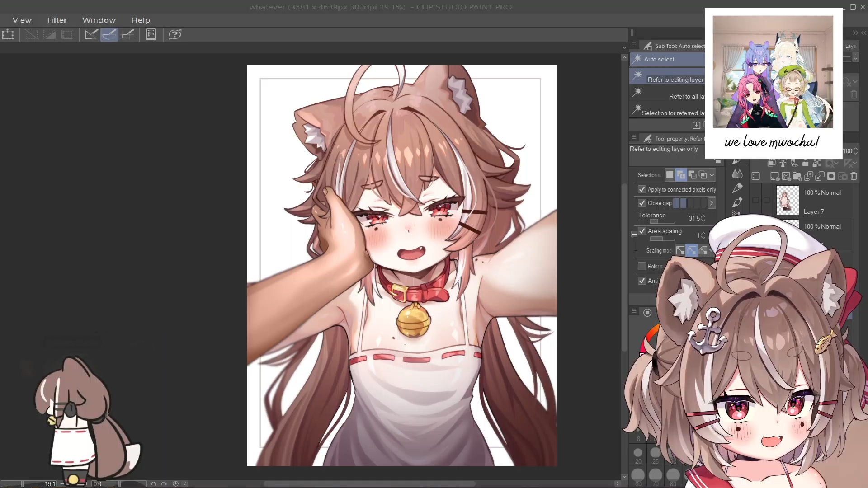The width and height of the screenshot is (868, 488).
Task: Expand the Close gap options arrow
Action: 711,203
